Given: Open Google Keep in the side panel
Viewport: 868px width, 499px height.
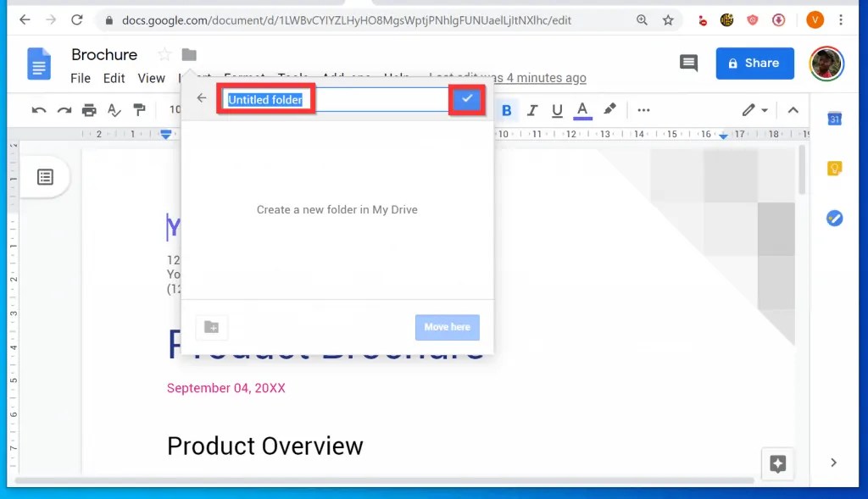Looking at the screenshot, I should pyautogui.click(x=834, y=169).
